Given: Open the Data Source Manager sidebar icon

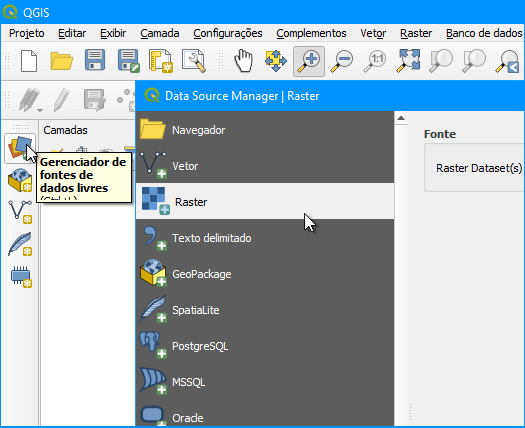Looking at the screenshot, I should (20, 148).
